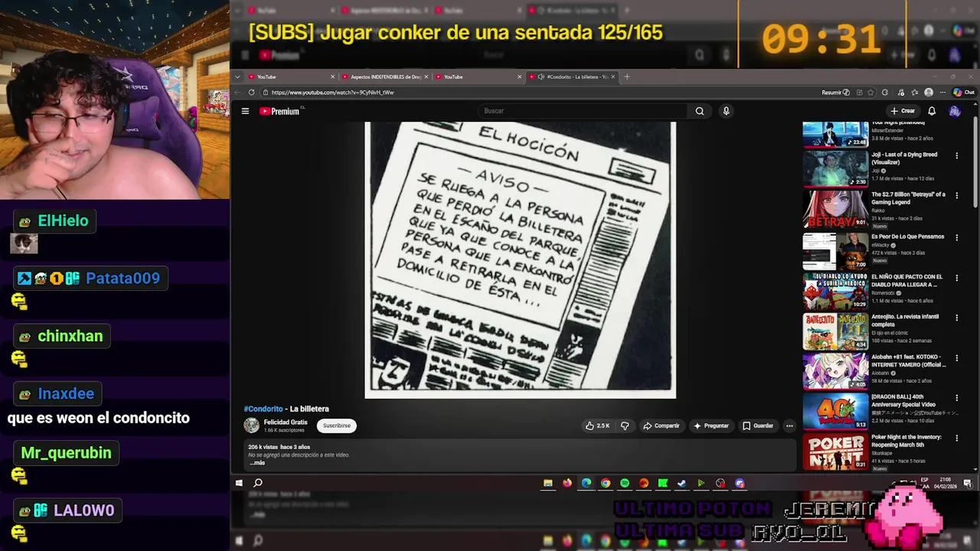Image resolution: width=980 pixels, height=551 pixels.
Task: Open Joji Last of a Dying Breed thumbnail
Action: coord(835,168)
